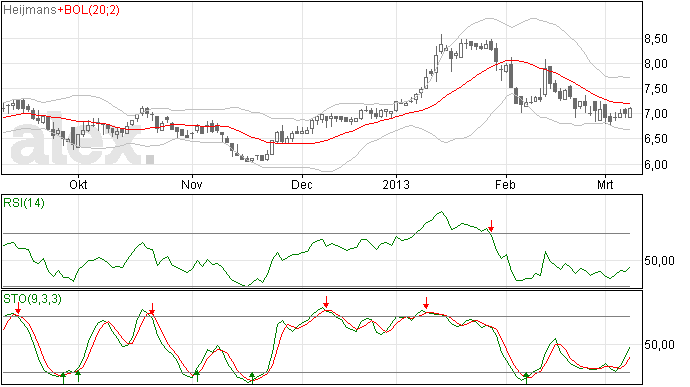Click the red sell arrow on RSI panel
The width and height of the screenshot is (690, 387).
pos(492,226)
